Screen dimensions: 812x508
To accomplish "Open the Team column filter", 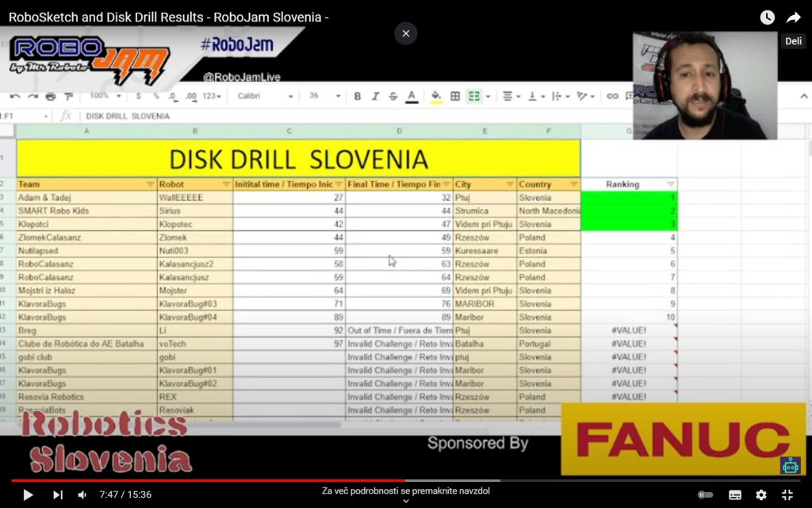I will 150,184.
